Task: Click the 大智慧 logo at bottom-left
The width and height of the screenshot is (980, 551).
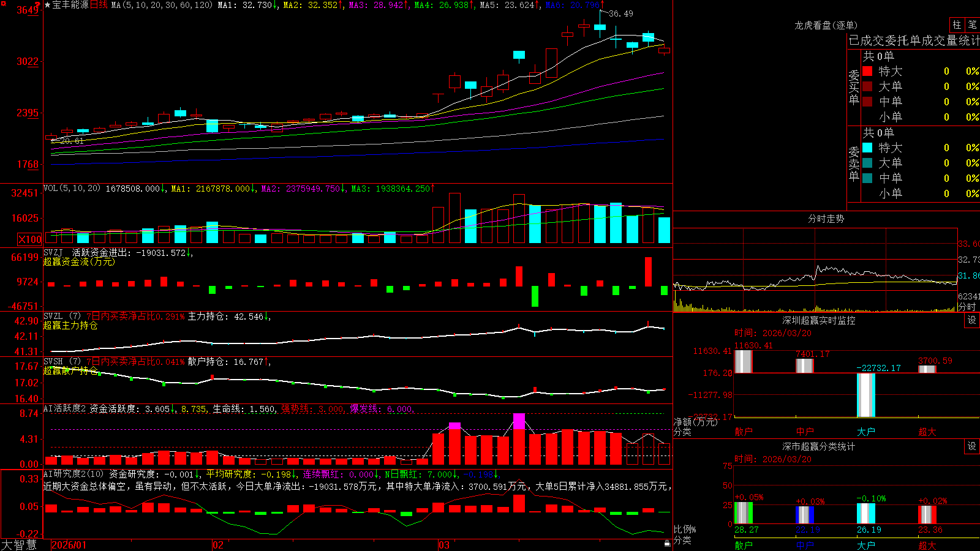Action: click(x=19, y=545)
